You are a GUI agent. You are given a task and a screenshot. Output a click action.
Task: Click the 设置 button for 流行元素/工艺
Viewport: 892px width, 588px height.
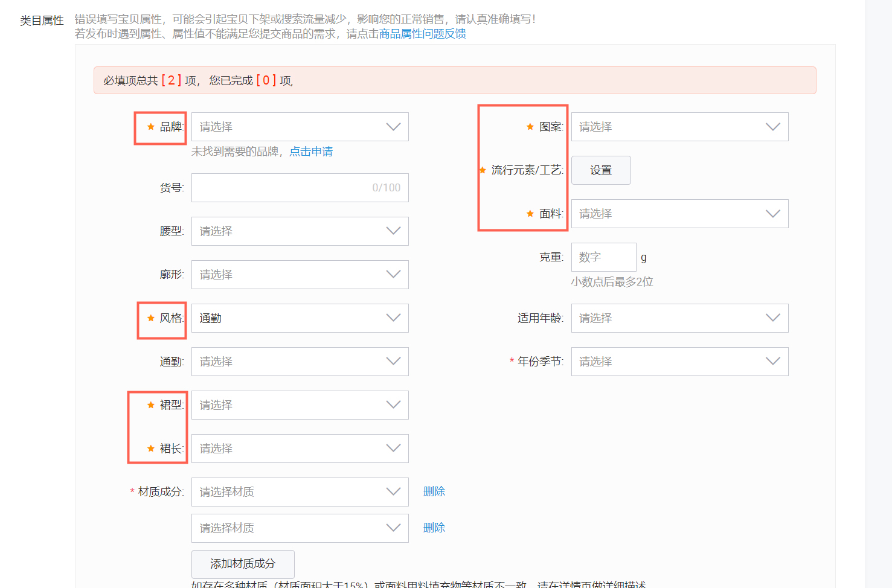pos(600,170)
